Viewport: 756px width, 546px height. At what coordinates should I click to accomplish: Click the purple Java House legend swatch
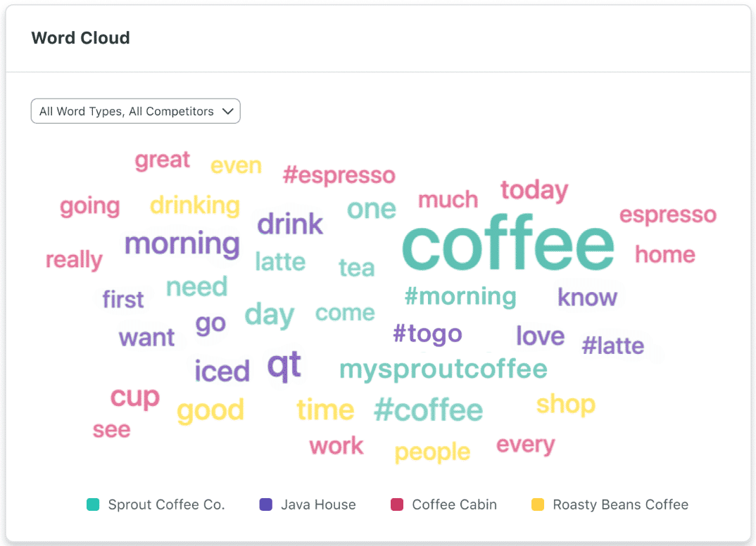click(266, 504)
